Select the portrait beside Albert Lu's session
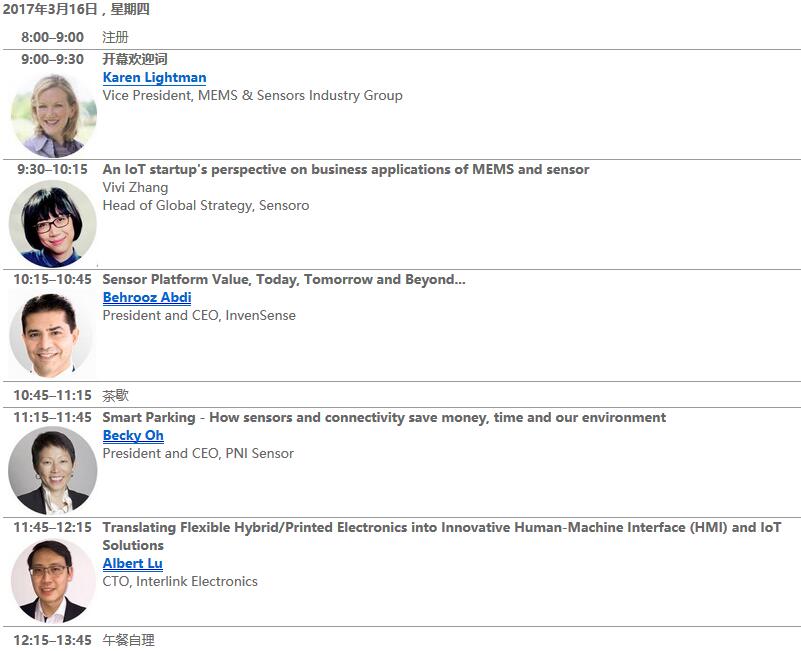 click(x=53, y=581)
